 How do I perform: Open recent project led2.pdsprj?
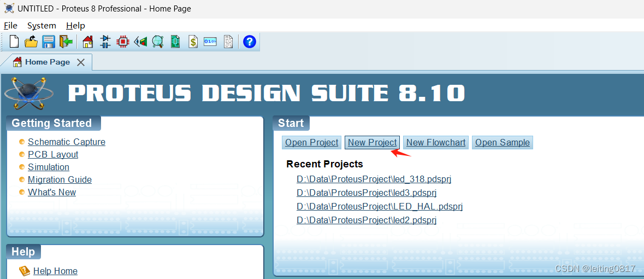click(367, 220)
